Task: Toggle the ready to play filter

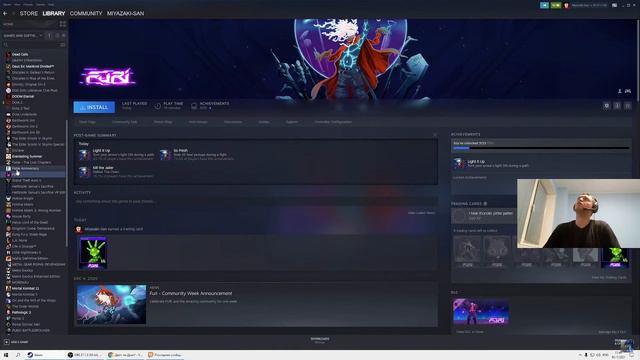Action: tap(64, 36)
